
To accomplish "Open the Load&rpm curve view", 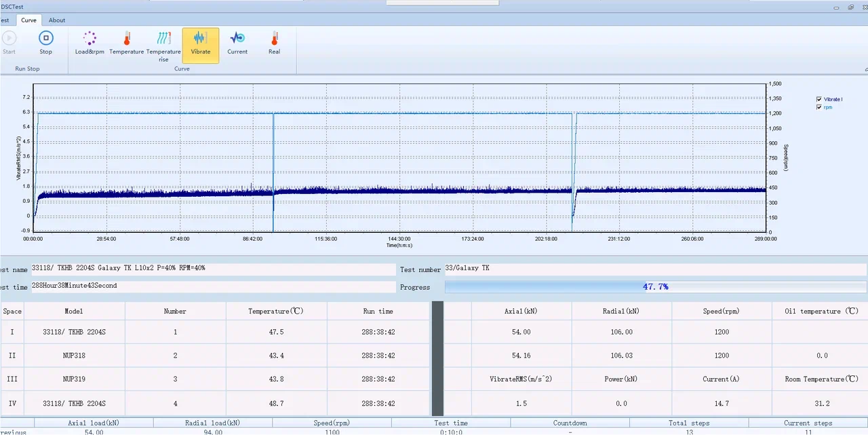I will coord(90,39).
